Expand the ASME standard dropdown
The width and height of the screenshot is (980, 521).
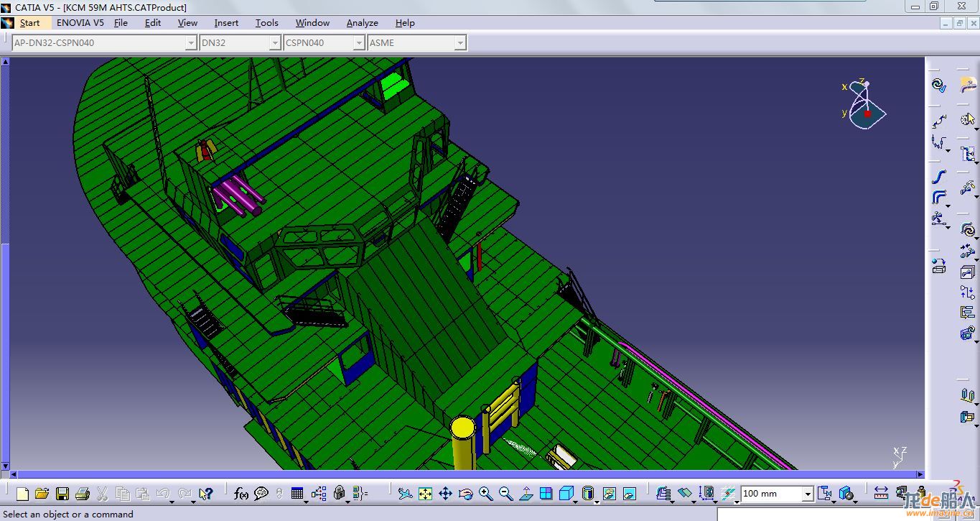[x=460, y=43]
